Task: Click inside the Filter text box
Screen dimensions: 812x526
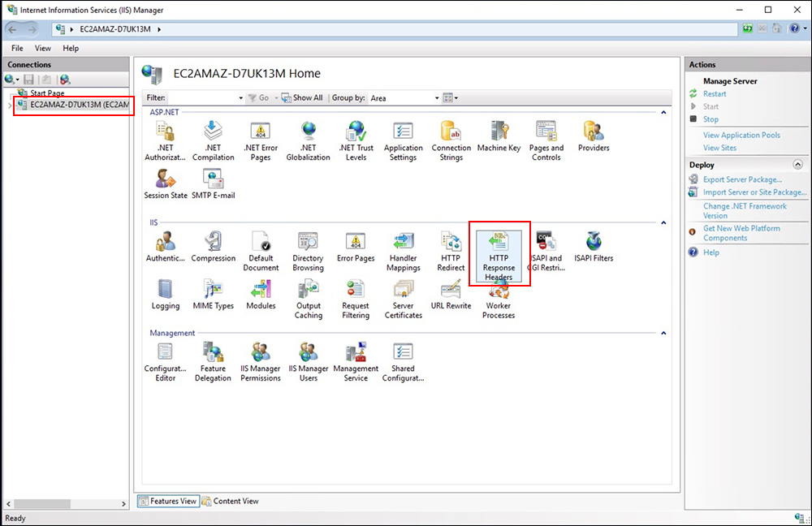Action: (x=195, y=97)
